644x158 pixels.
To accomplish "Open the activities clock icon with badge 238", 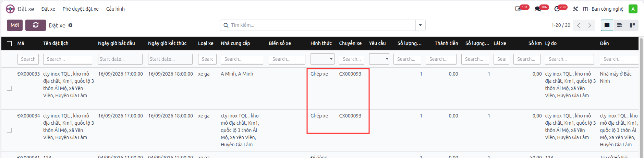I will (557, 9).
